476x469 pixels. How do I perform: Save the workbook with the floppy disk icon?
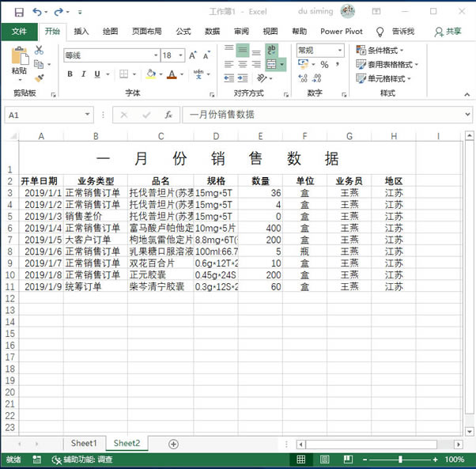(19, 12)
